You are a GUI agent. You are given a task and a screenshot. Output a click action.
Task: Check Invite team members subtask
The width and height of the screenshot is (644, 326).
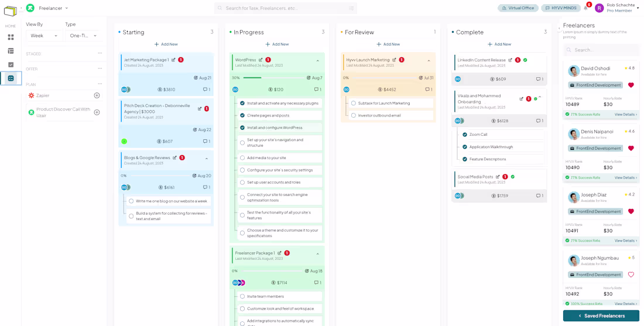[242, 296]
